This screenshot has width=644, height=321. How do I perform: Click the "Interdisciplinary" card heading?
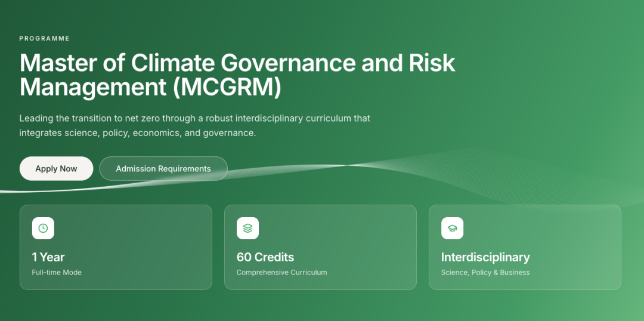485,257
